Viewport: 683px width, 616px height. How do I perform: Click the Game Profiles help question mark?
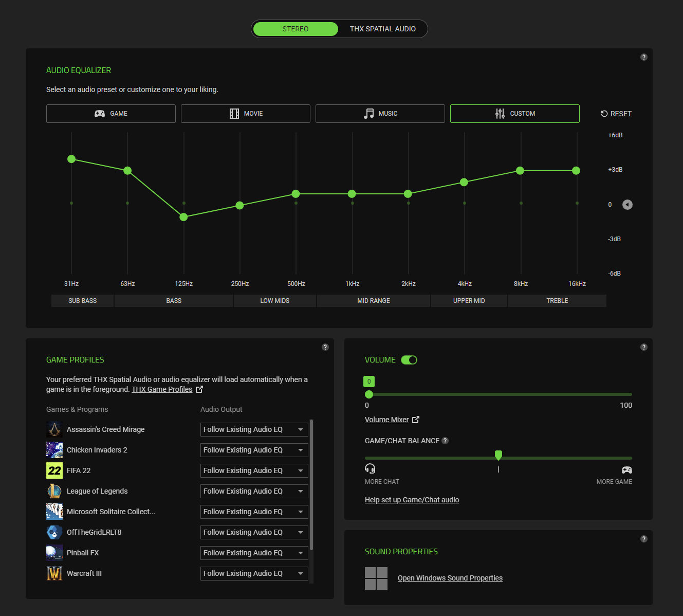[325, 347]
